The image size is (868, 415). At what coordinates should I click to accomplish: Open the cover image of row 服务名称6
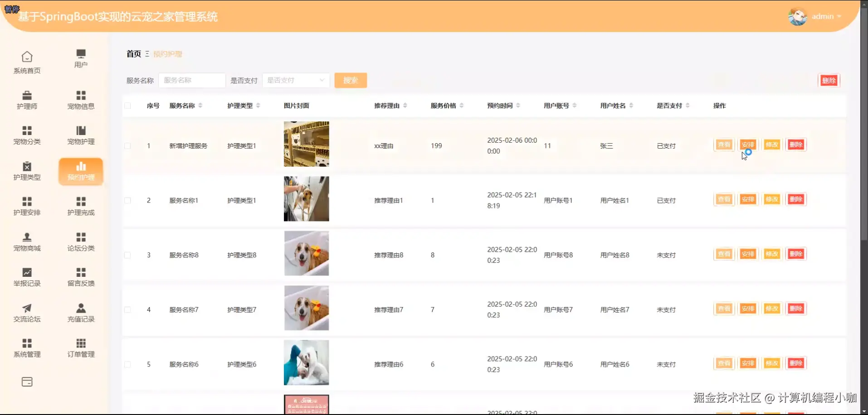(307, 362)
